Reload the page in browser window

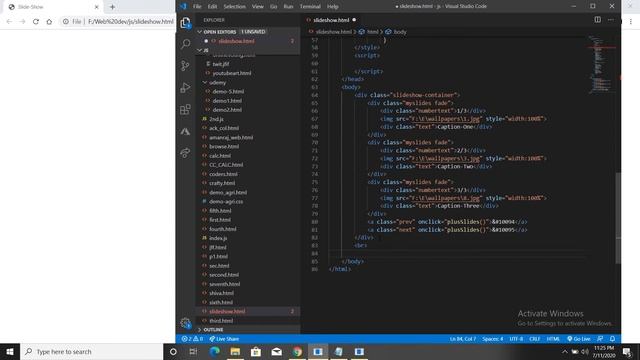36,22
